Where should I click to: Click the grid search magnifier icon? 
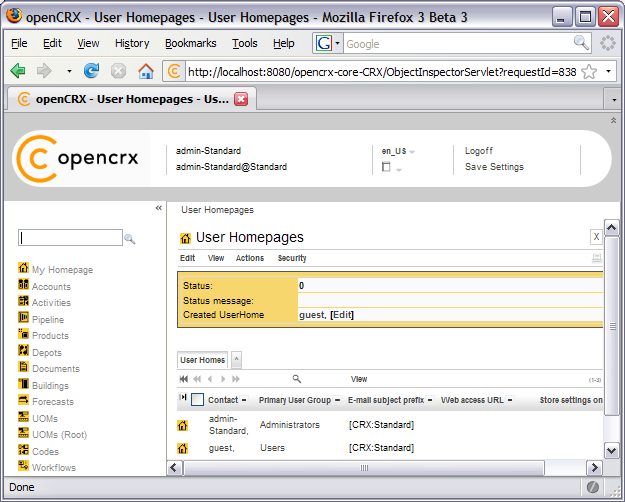(x=297, y=379)
